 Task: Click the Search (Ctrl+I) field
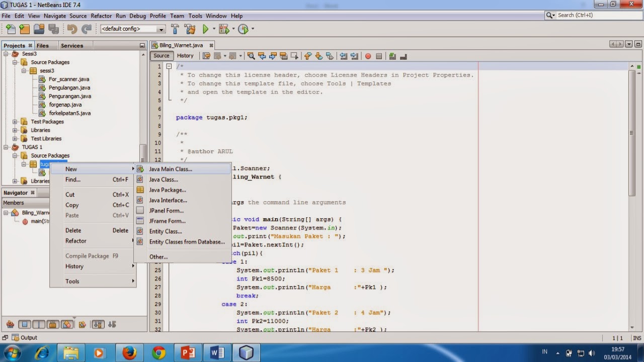click(x=593, y=16)
